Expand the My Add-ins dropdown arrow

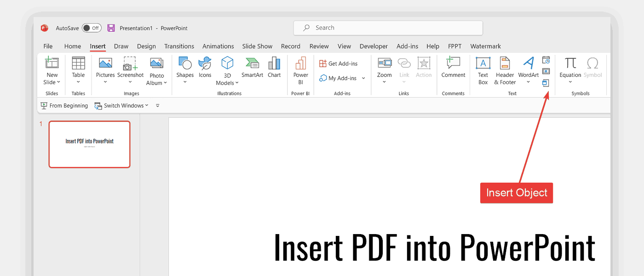(363, 78)
